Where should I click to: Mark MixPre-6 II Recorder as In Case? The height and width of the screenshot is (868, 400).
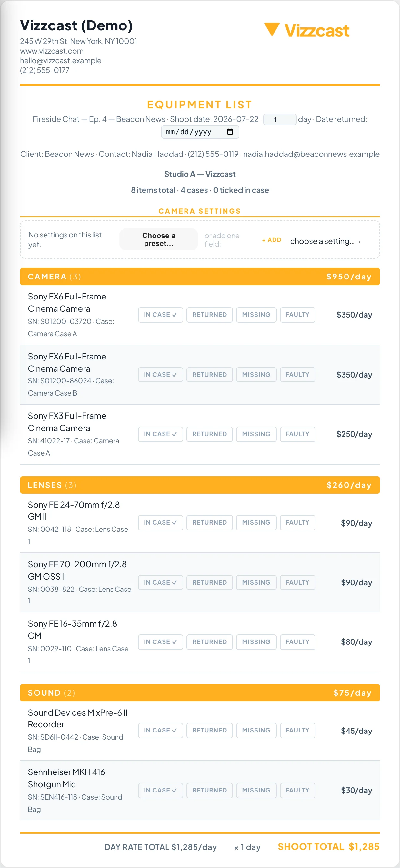click(x=160, y=730)
